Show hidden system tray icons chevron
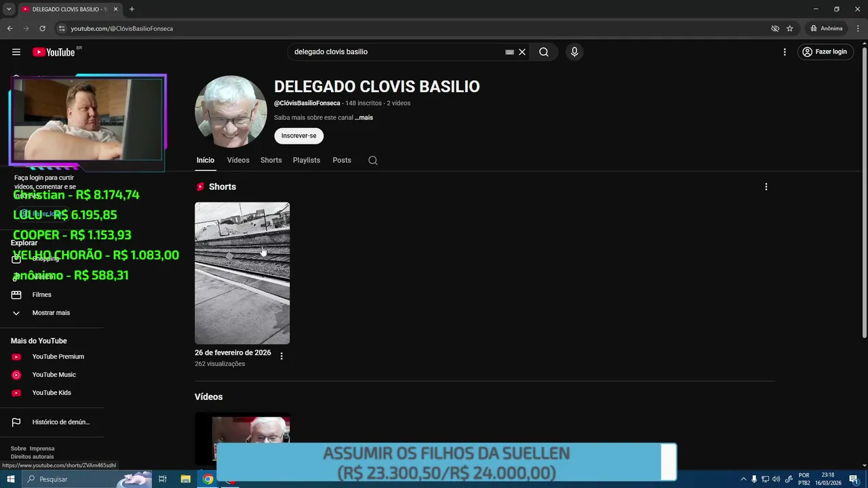The height and width of the screenshot is (488, 868). 743,479
